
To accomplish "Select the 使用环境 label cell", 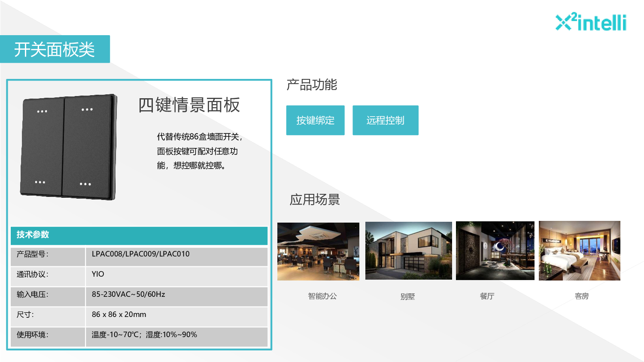I will (48, 337).
